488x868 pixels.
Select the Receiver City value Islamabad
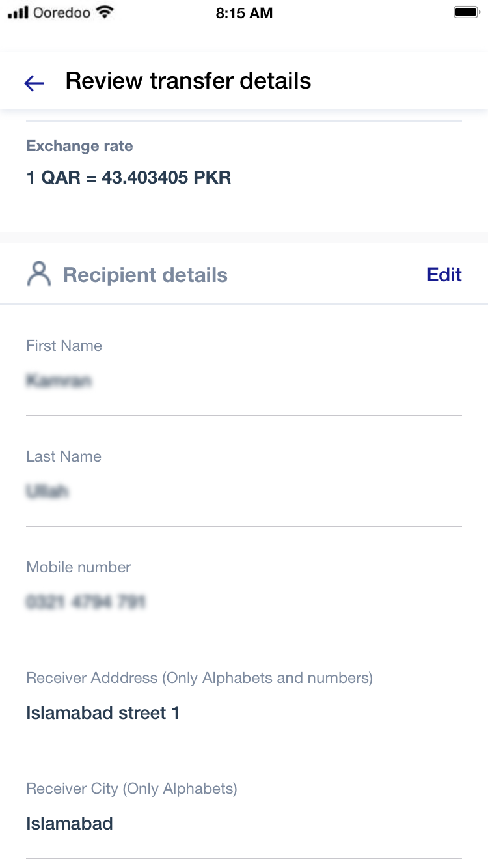tap(70, 824)
